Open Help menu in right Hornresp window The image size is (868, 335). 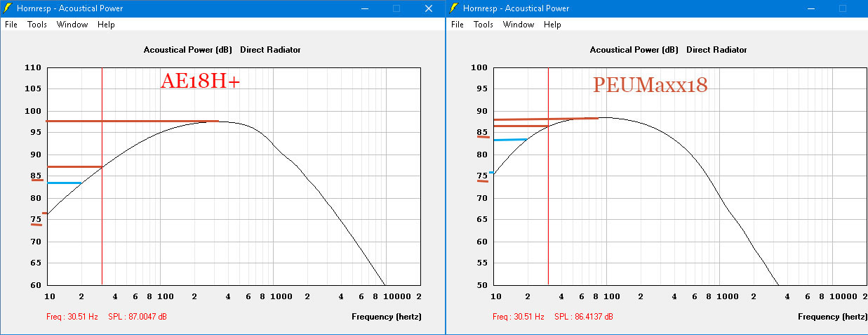552,25
